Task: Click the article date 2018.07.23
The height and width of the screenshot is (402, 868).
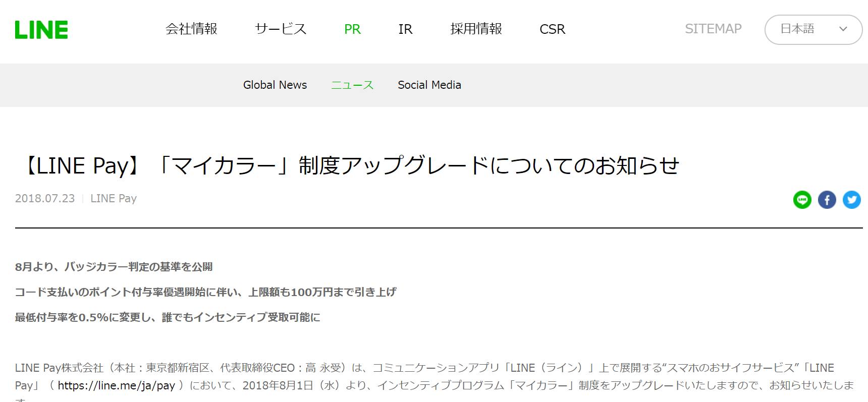Action: click(45, 199)
